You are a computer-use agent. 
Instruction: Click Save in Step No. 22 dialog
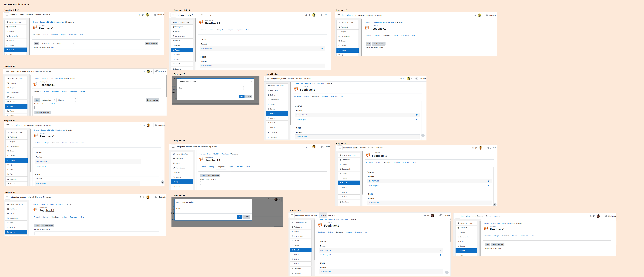coord(241,96)
